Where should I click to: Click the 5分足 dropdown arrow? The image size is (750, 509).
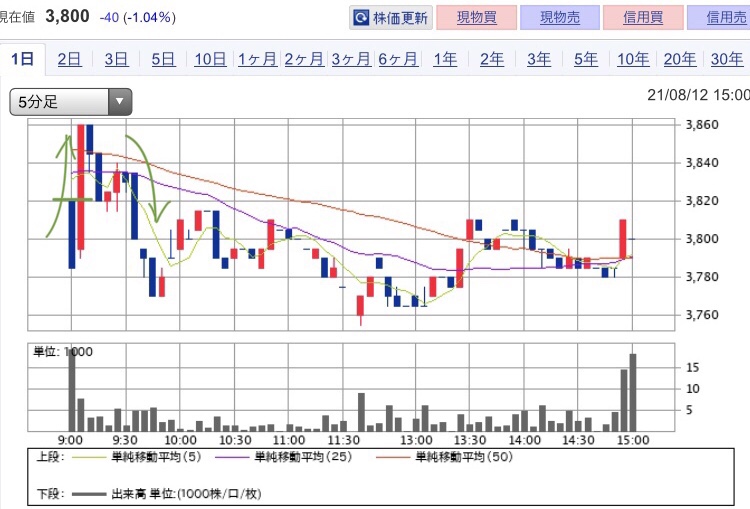(120, 101)
